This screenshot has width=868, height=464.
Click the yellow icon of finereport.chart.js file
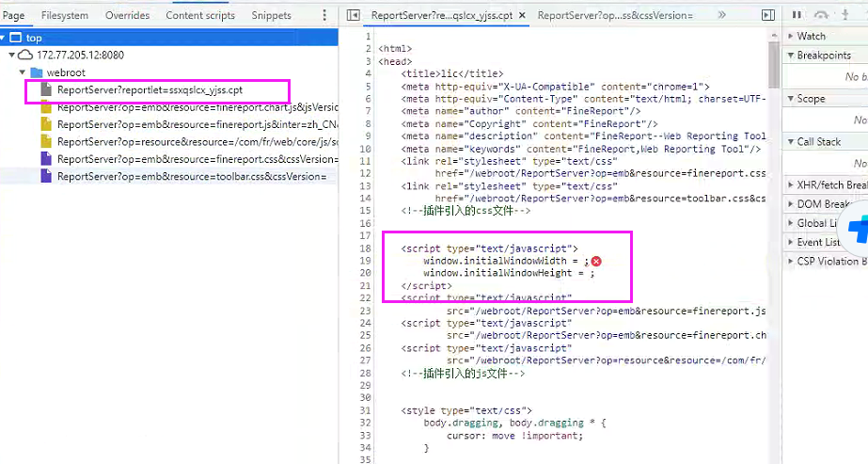tap(46, 107)
